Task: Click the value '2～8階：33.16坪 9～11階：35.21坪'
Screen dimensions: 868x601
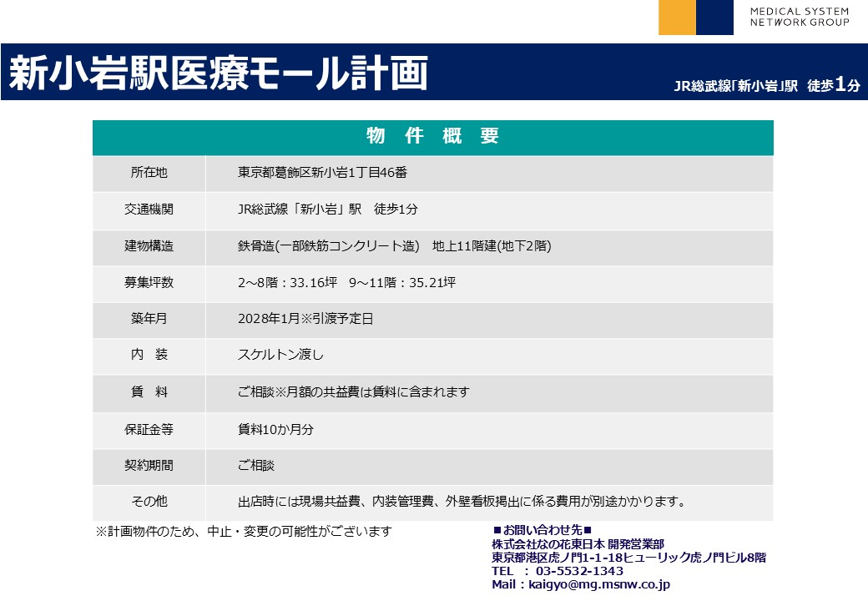Action: click(346, 283)
